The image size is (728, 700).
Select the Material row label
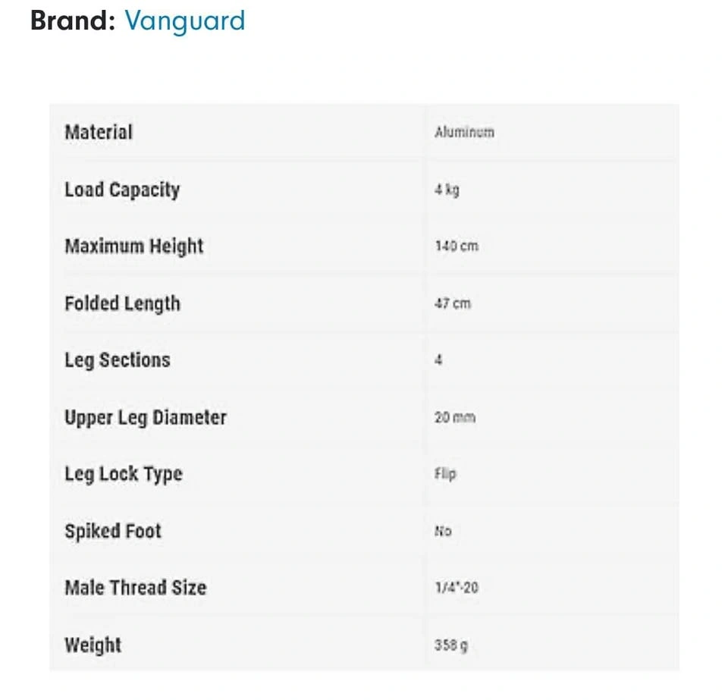click(x=99, y=132)
